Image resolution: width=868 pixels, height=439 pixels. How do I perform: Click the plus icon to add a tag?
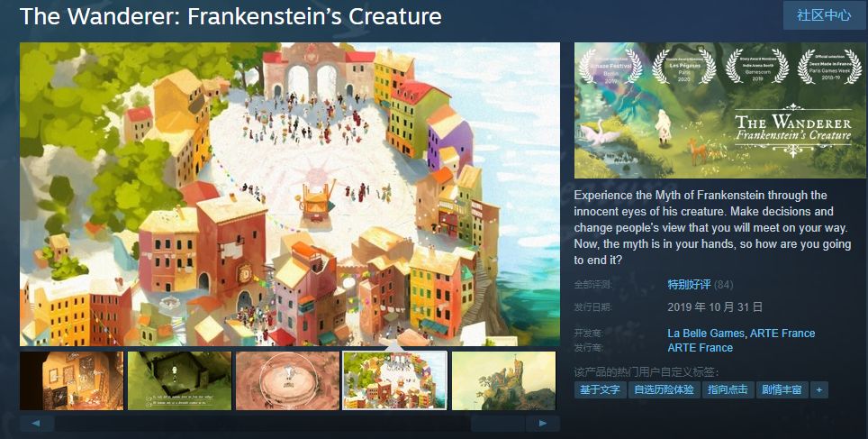click(819, 389)
